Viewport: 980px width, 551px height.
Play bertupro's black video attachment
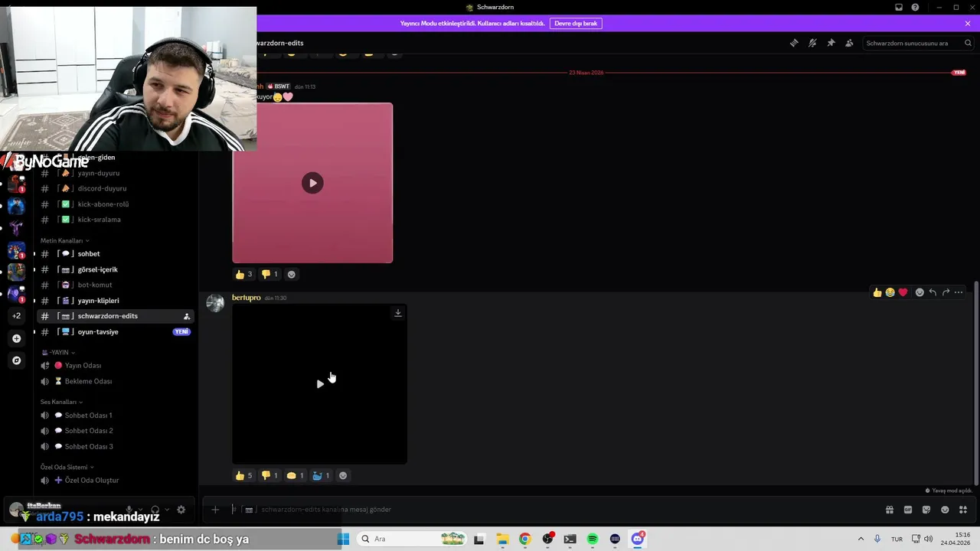click(320, 384)
